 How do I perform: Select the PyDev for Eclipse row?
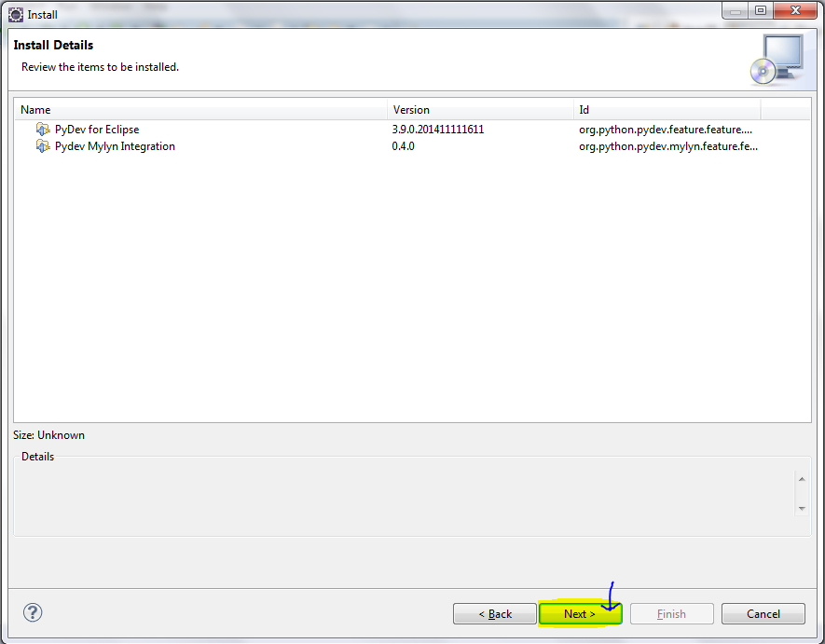click(412, 130)
